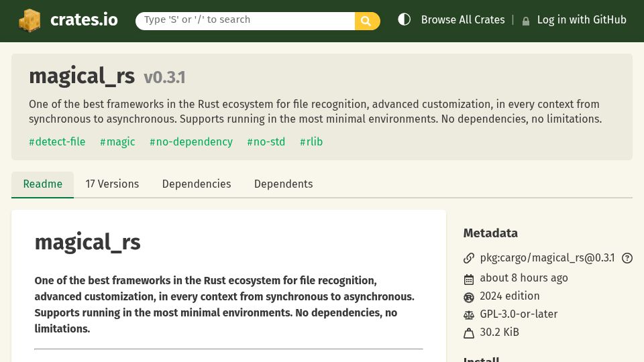
Task: Open the #rlib keyword tag
Action: point(311,141)
